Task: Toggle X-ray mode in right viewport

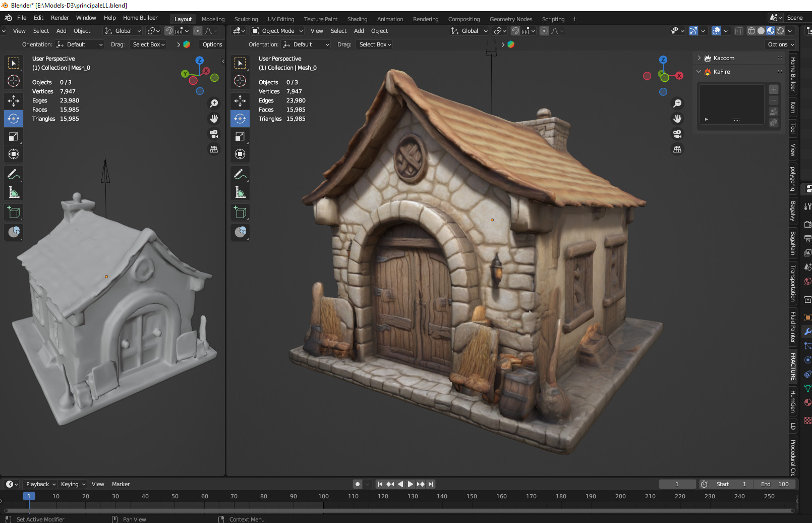Action: [x=738, y=31]
